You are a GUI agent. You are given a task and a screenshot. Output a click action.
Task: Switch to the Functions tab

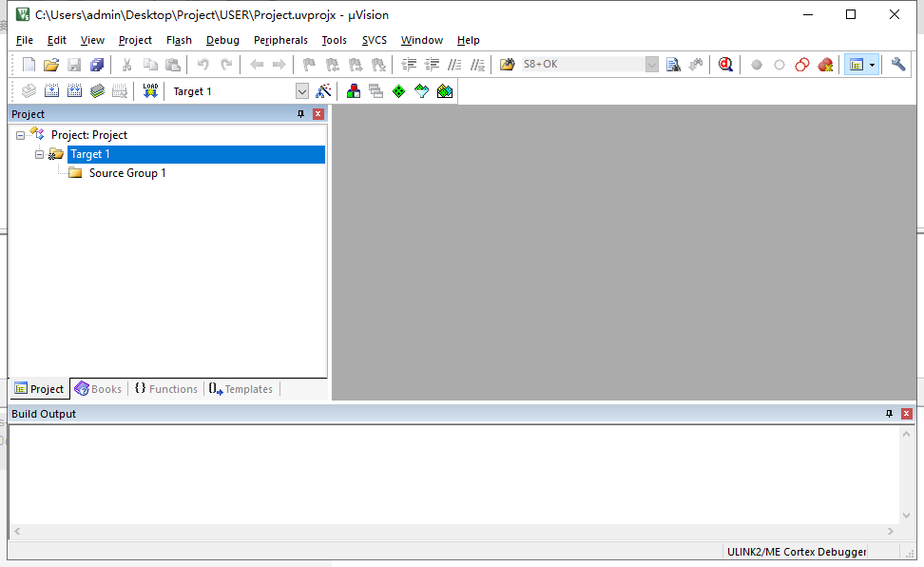[166, 389]
